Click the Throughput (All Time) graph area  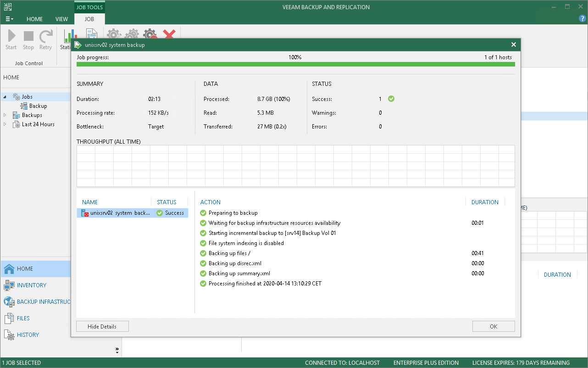pos(296,166)
